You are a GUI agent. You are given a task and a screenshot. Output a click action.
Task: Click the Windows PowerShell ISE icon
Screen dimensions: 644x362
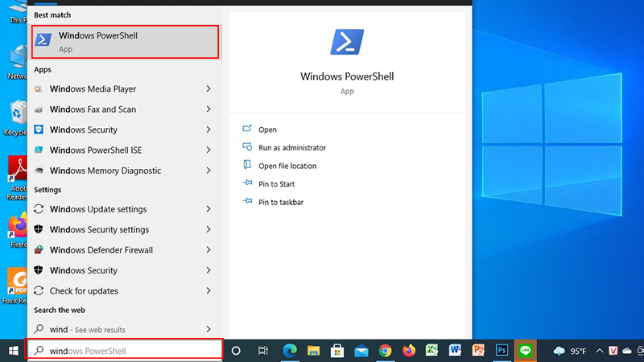coord(39,150)
